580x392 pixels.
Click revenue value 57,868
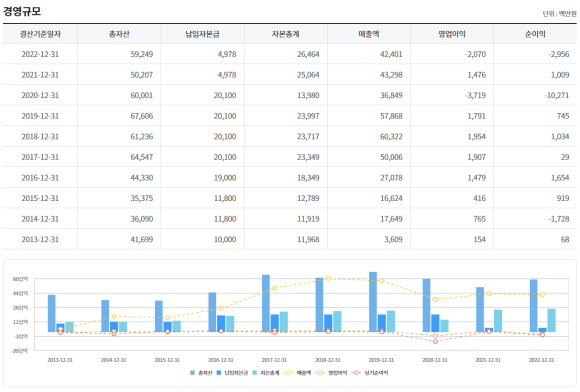(391, 116)
